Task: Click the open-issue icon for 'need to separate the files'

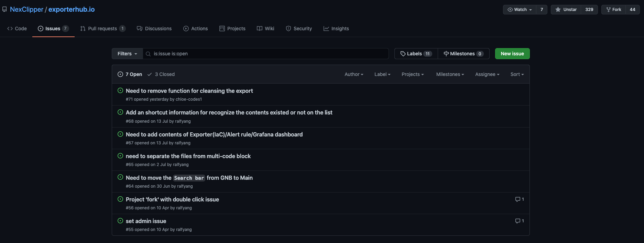Action: click(120, 156)
